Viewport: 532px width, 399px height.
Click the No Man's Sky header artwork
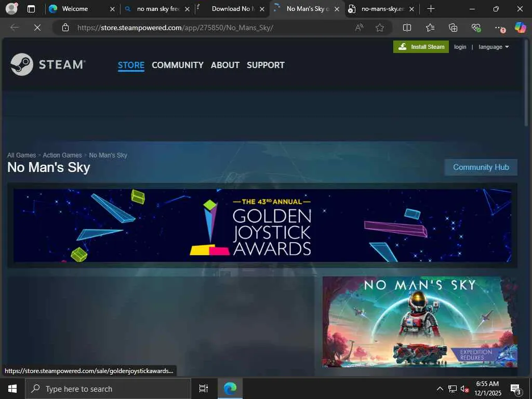420,322
